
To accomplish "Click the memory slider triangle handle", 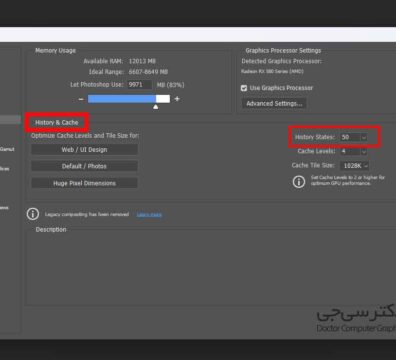I will click(x=156, y=107).
